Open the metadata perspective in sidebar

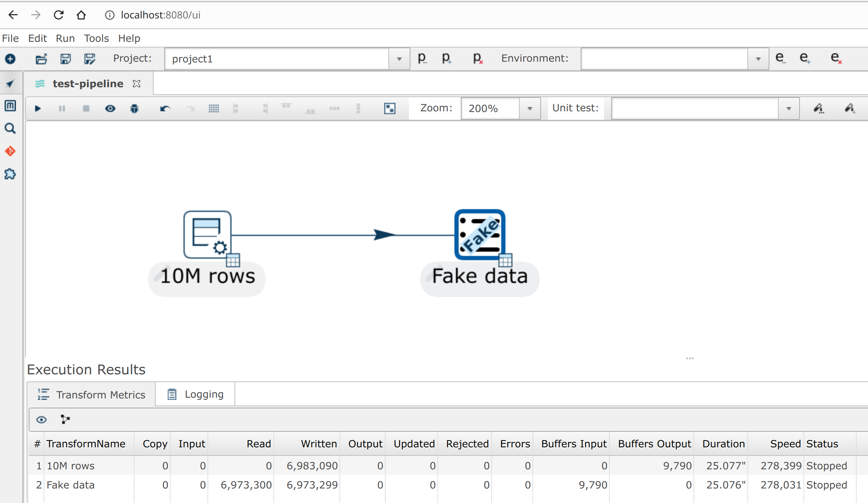coord(10,106)
